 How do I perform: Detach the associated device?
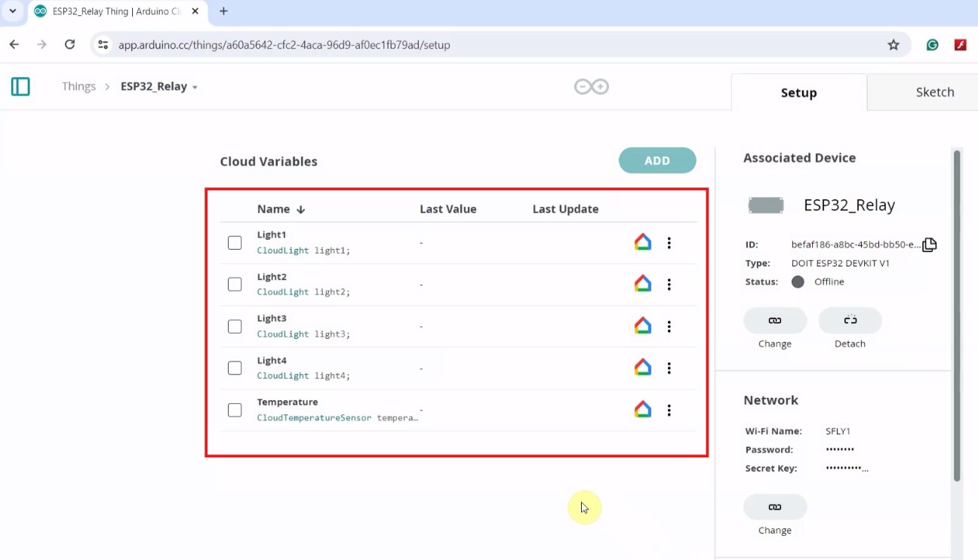(x=850, y=321)
